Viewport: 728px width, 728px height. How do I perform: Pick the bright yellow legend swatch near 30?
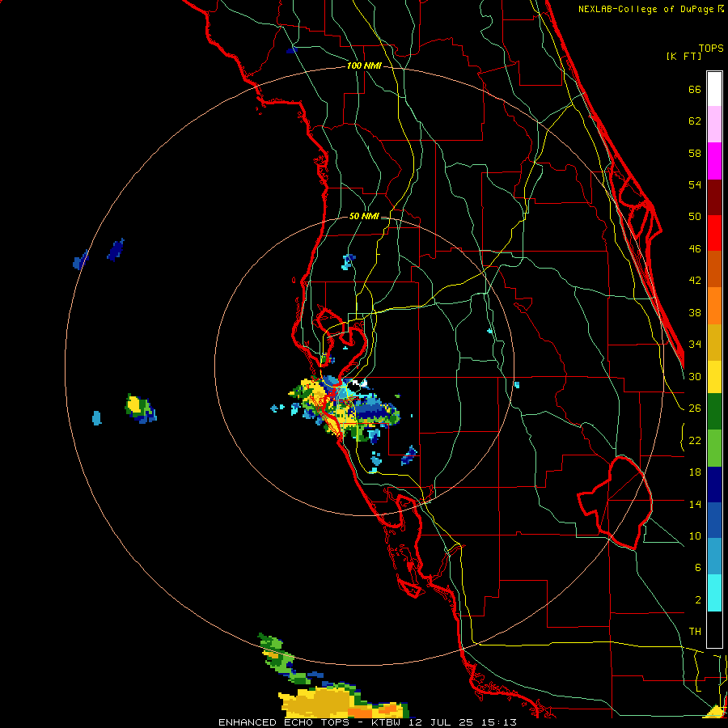pyautogui.click(x=714, y=377)
